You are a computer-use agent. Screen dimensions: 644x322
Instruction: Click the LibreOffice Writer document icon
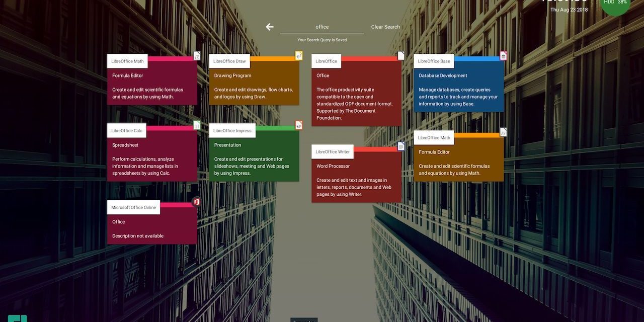click(401, 146)
